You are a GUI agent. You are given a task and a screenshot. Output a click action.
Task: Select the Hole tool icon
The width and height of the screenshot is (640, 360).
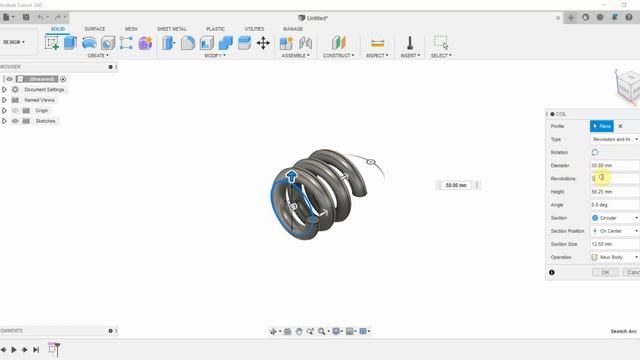pyautogui.click(x=108, y=43)
